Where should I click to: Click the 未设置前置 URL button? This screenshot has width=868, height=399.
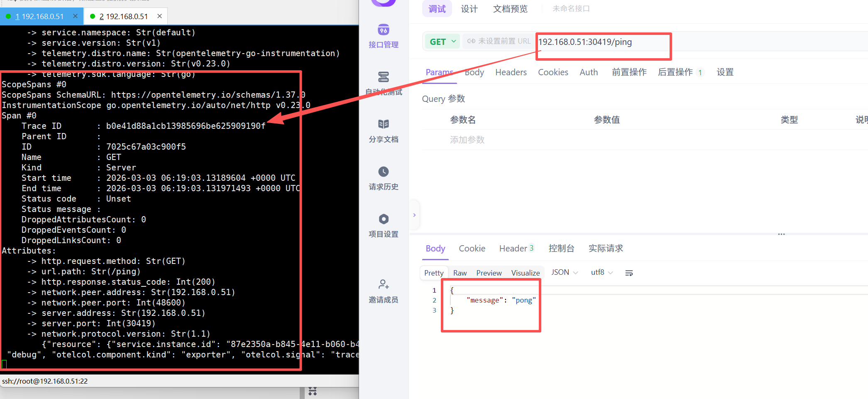(x=499, y=41)
